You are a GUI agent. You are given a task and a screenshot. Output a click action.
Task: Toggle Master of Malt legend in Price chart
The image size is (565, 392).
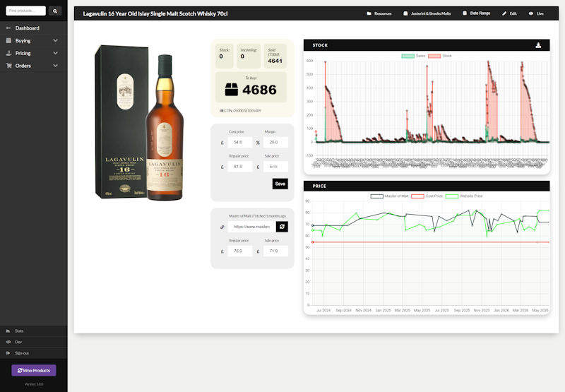tap(390, 196)
